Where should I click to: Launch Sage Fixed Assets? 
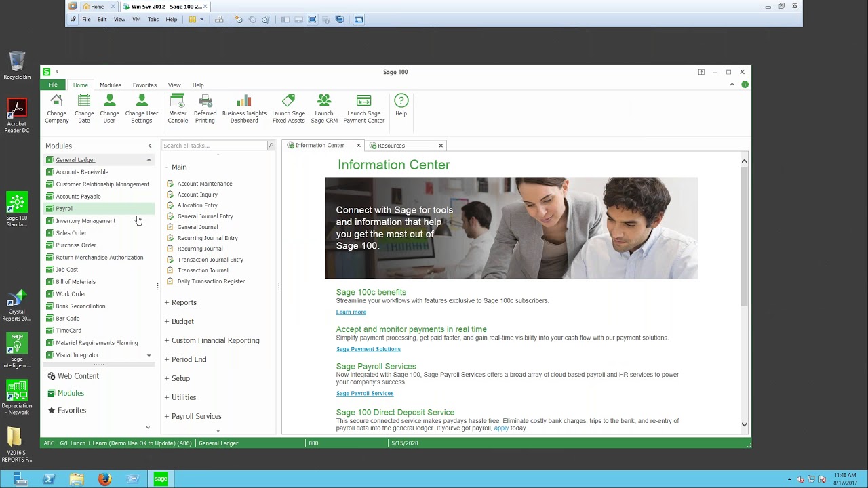(289, 108)
